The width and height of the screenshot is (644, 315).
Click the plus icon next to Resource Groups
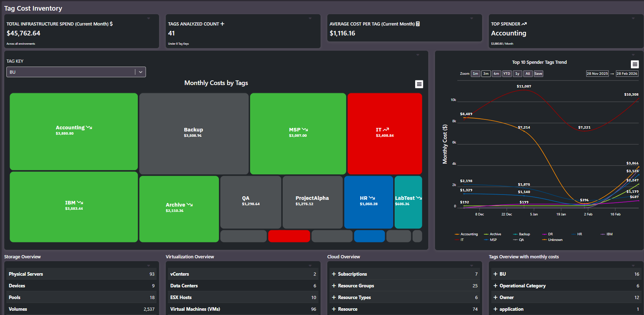(x=334, y=286)
